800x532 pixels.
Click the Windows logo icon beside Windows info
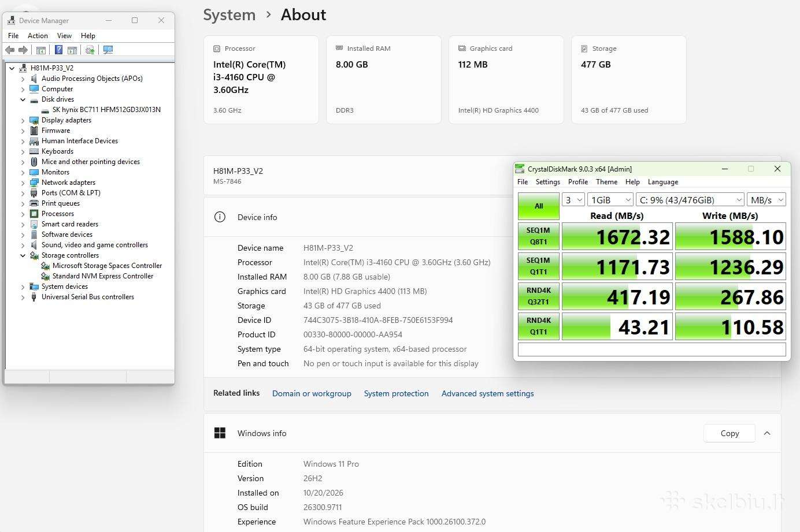click(x=220, y=433)
